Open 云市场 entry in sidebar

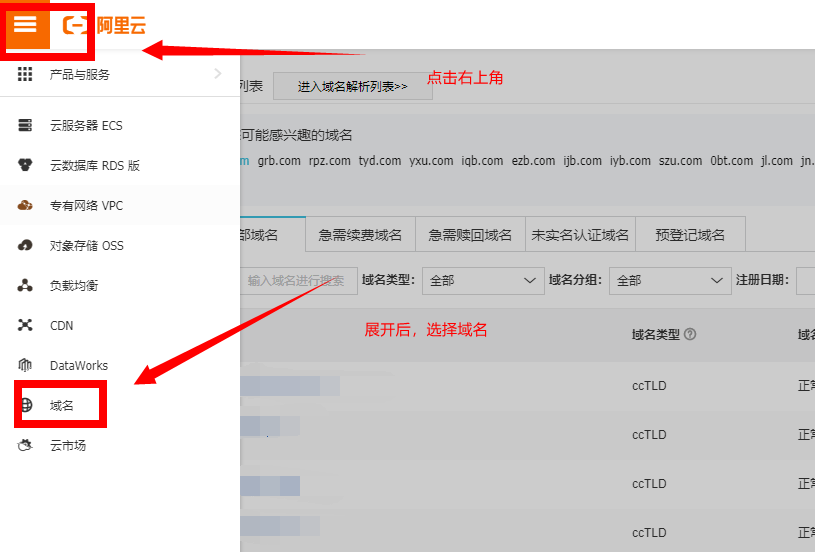[120, 445]
